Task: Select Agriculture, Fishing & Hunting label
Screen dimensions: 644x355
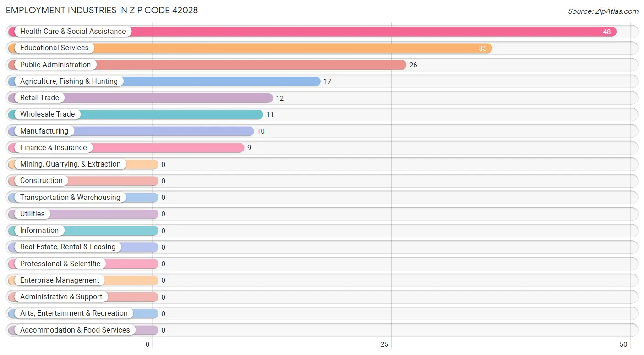Action: tap(69, 81)
